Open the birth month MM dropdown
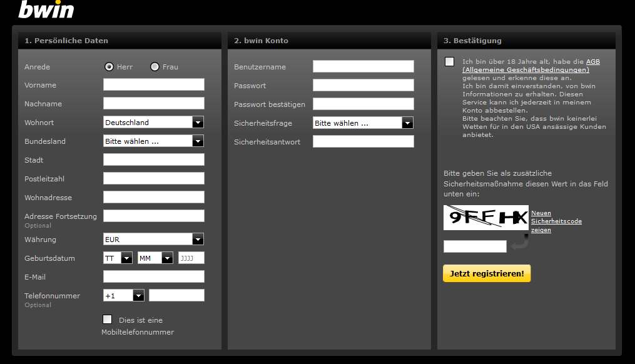635x364 pixels. [x=156, y=258]
